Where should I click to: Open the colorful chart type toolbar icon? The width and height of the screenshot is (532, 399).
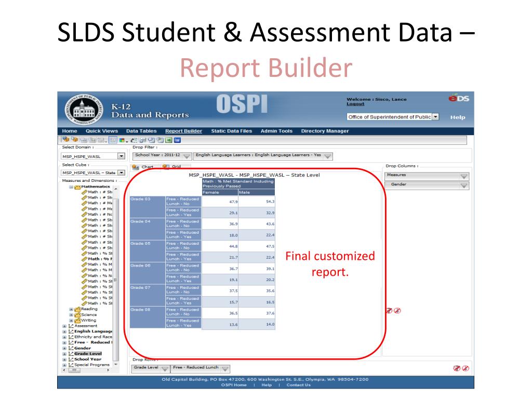[123, 140]
